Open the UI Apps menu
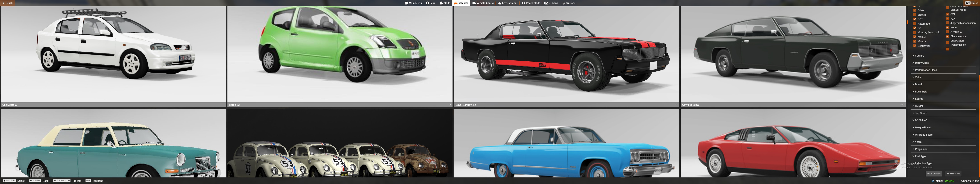Image resolution: width=980 pixels, height=184 pixels. pyautogui.click(x=551, y=3)
